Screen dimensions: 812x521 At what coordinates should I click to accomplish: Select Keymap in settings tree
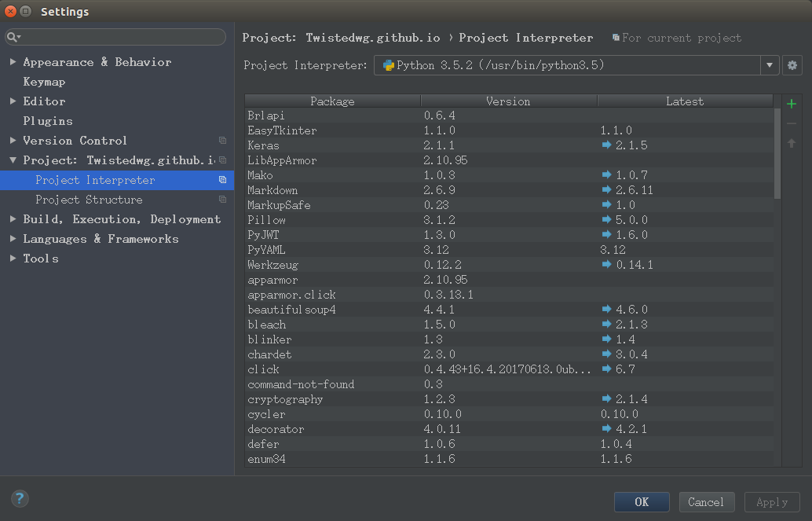point(44,82)
